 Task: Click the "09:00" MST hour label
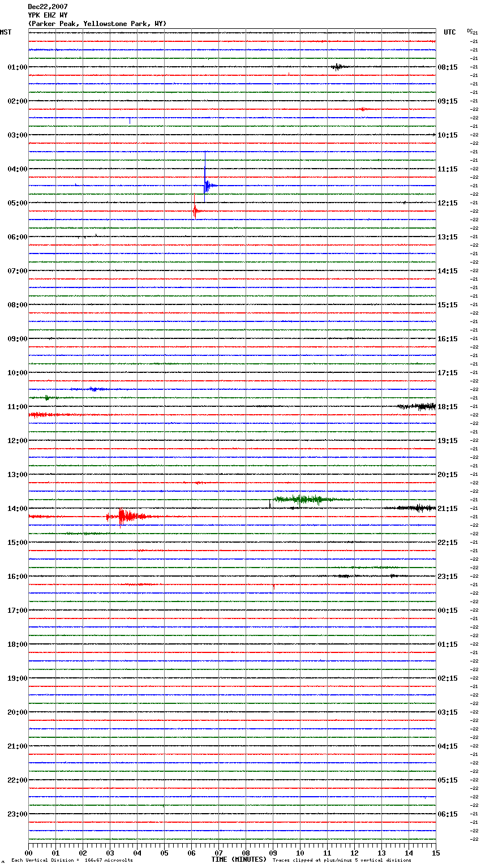18,339
